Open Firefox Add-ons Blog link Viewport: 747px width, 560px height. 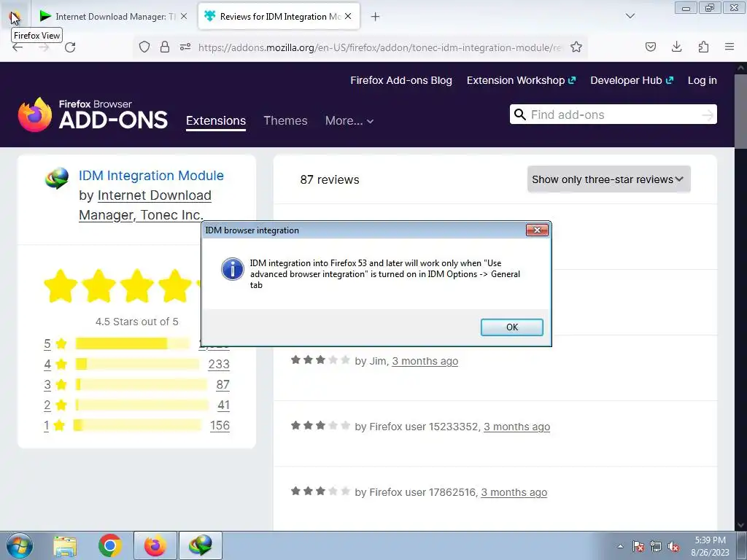tap(401, 80)
